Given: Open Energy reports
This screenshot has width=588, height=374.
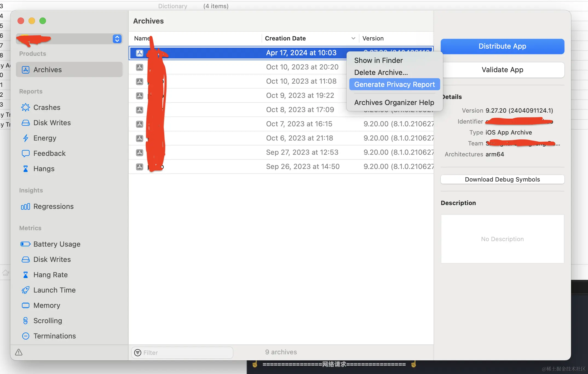Looking at the screenshot, I should coord(69,138).
